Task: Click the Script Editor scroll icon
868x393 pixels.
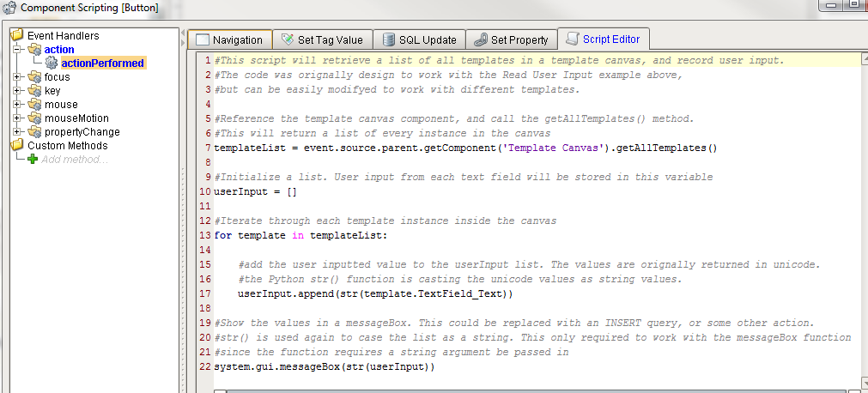Action: click(573, 39)
